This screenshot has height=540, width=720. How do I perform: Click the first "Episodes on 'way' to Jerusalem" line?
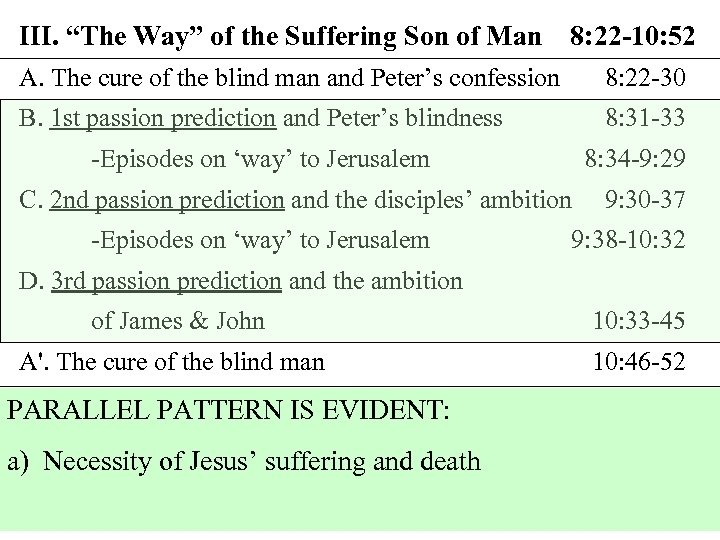tap(260, 159)
